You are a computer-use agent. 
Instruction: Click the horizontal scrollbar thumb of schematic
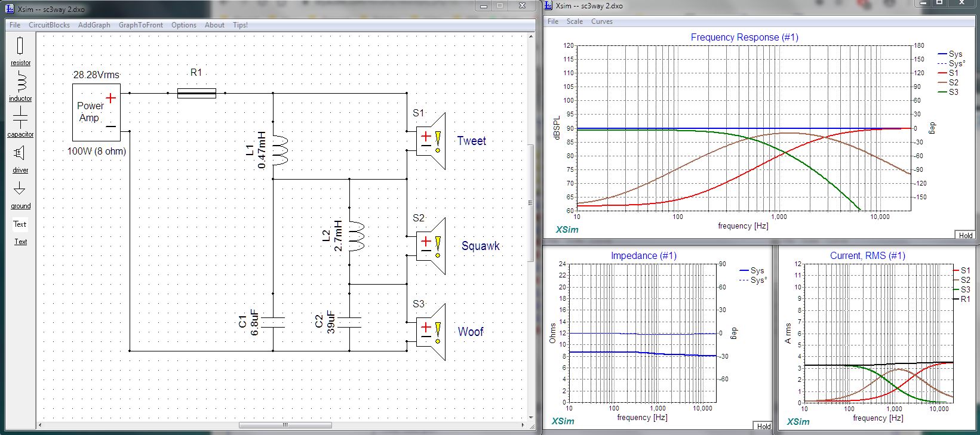(x=285, y=425)
